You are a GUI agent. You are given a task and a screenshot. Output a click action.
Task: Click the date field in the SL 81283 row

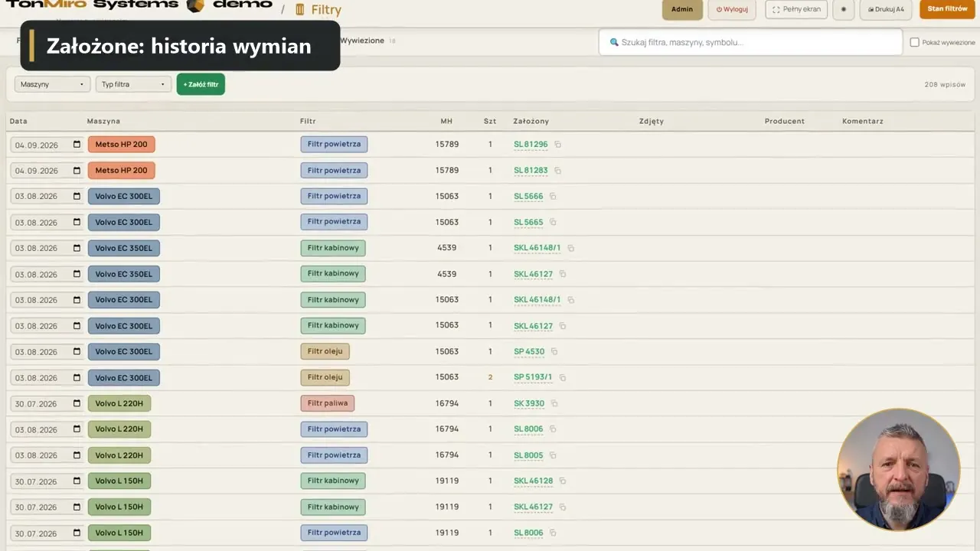click(x=47, y=171)
